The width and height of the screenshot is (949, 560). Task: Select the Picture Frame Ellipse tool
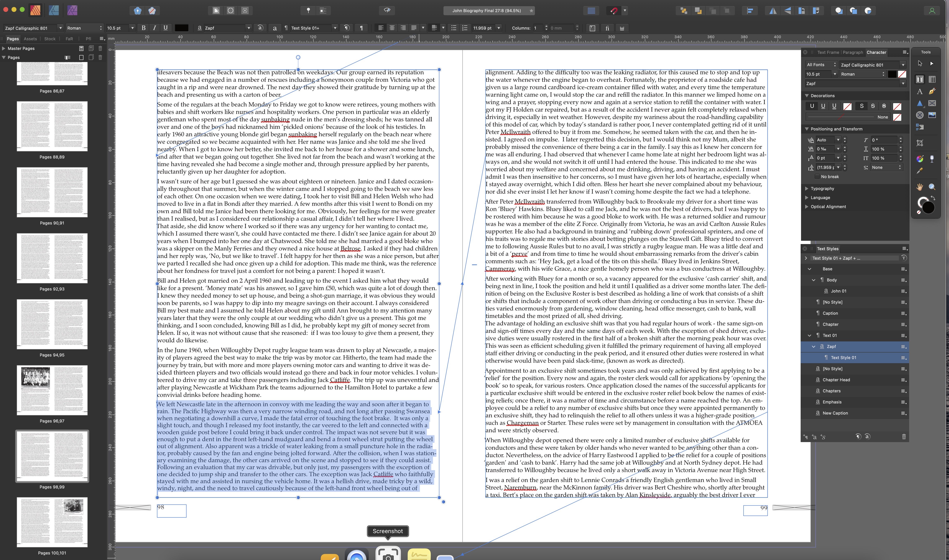coord(920,115)
